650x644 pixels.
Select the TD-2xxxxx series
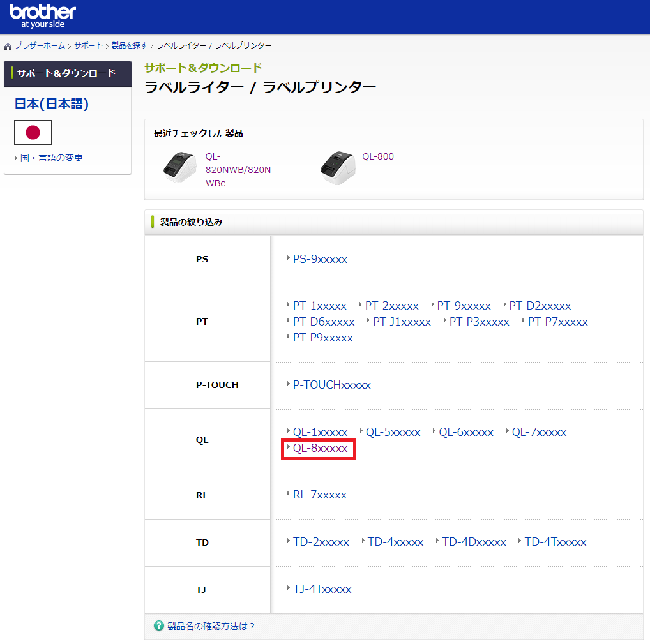[x=321, y=542]
